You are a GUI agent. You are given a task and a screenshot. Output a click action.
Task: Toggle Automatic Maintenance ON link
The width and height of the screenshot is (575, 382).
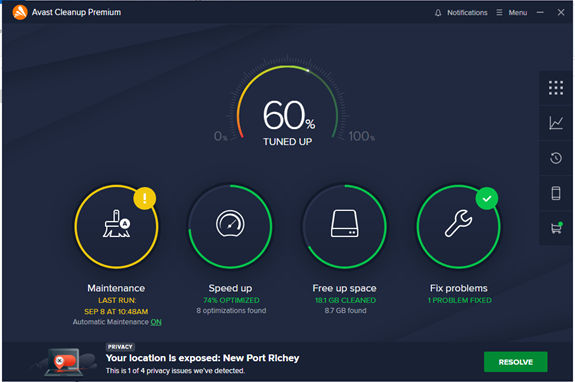point(155,322)
